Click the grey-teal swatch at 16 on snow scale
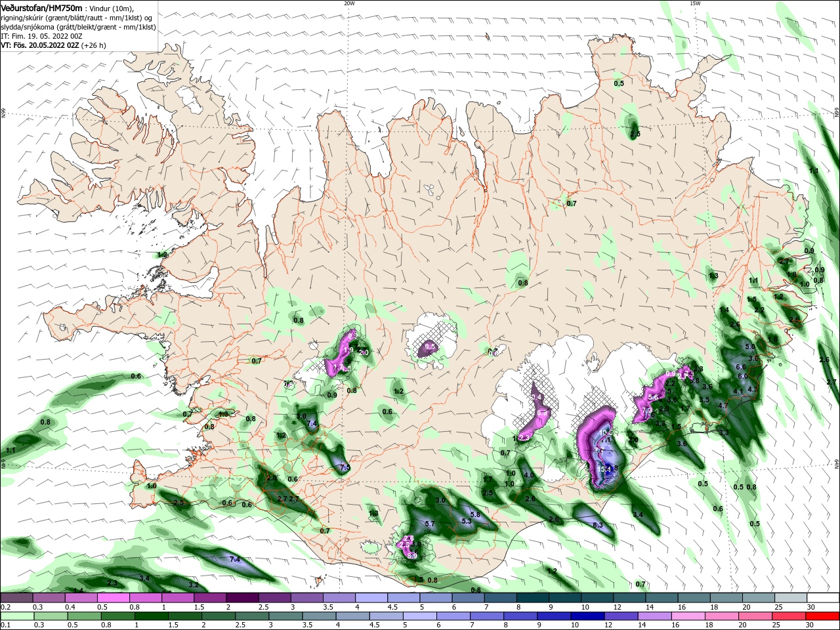 coord(694,598)
